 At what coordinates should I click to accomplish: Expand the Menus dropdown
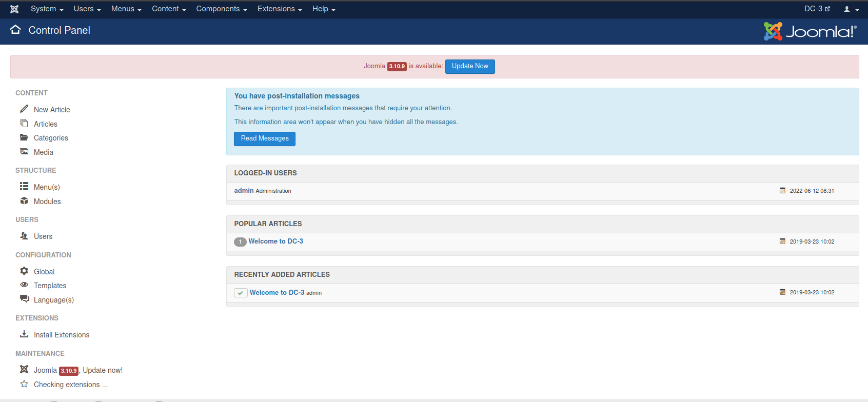pyautogui.click(x=126, y=9)
